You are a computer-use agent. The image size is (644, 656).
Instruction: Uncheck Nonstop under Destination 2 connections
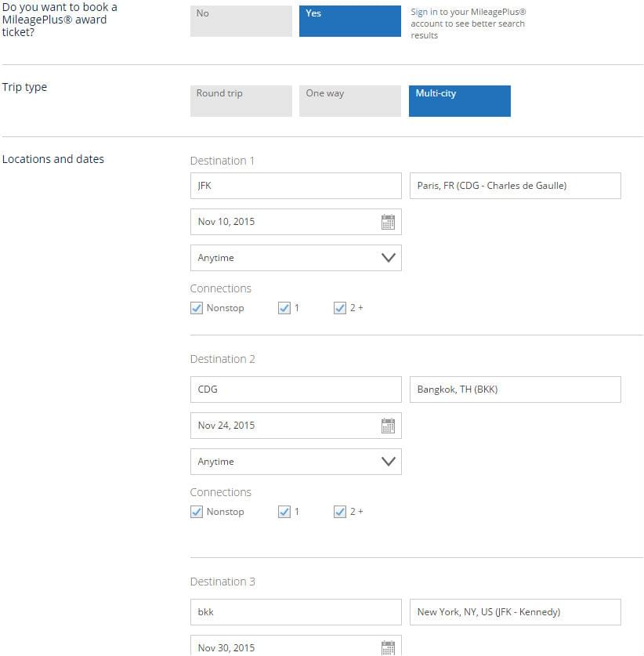(x=197, y=512)
